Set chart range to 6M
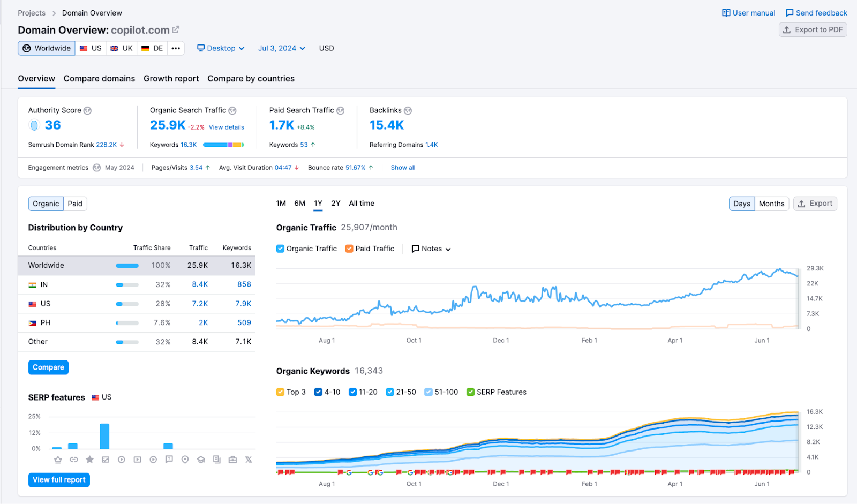The image size is (857, 504). (300, 204)
